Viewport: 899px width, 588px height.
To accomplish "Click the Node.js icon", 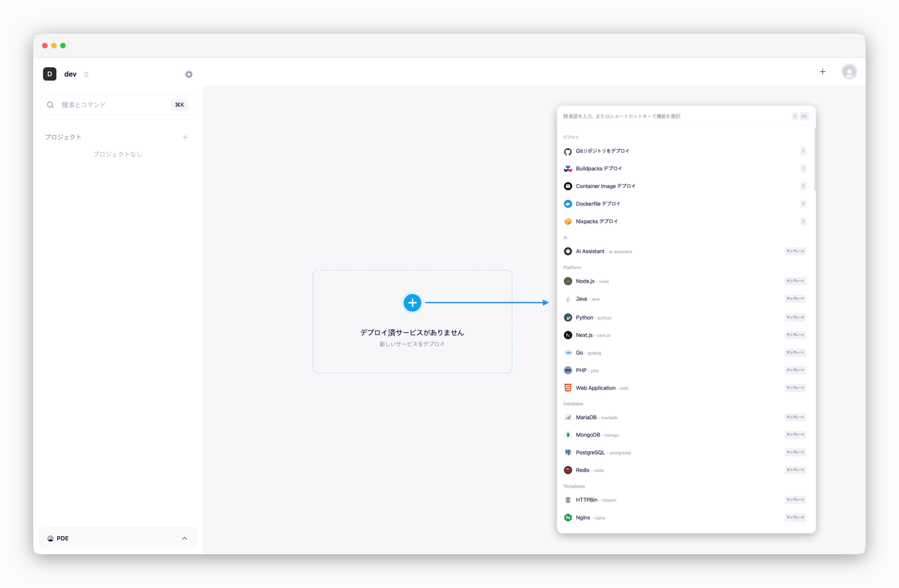I will pos(568,281).
